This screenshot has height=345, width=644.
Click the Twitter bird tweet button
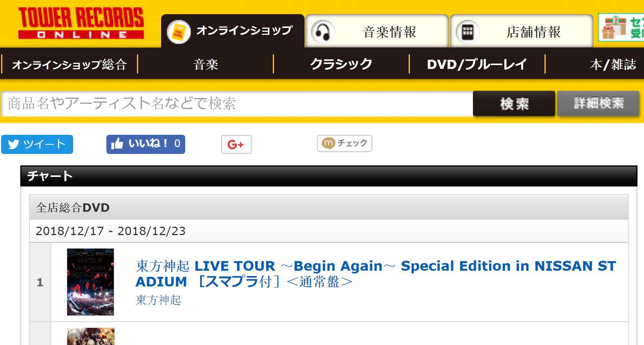[x=37, y=144]
